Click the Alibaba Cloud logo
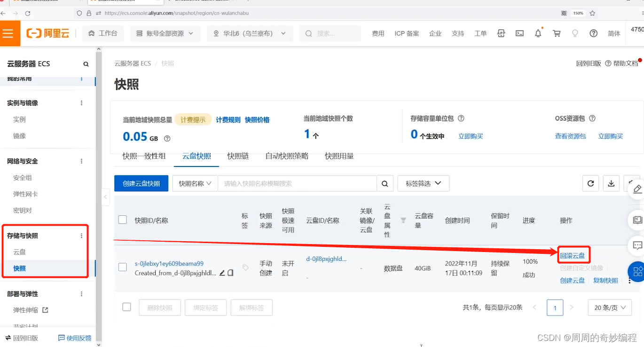Viewport: 644px width, 347px height. (x=48, y=33)
